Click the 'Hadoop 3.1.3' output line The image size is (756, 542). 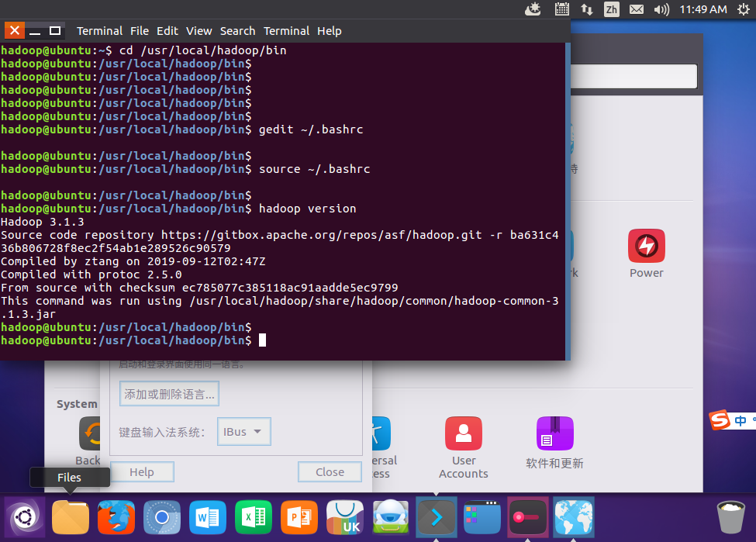[x=43, y=222]
